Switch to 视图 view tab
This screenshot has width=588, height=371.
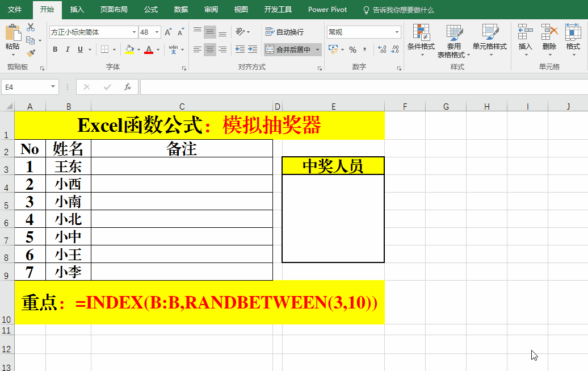pos(241,10)
